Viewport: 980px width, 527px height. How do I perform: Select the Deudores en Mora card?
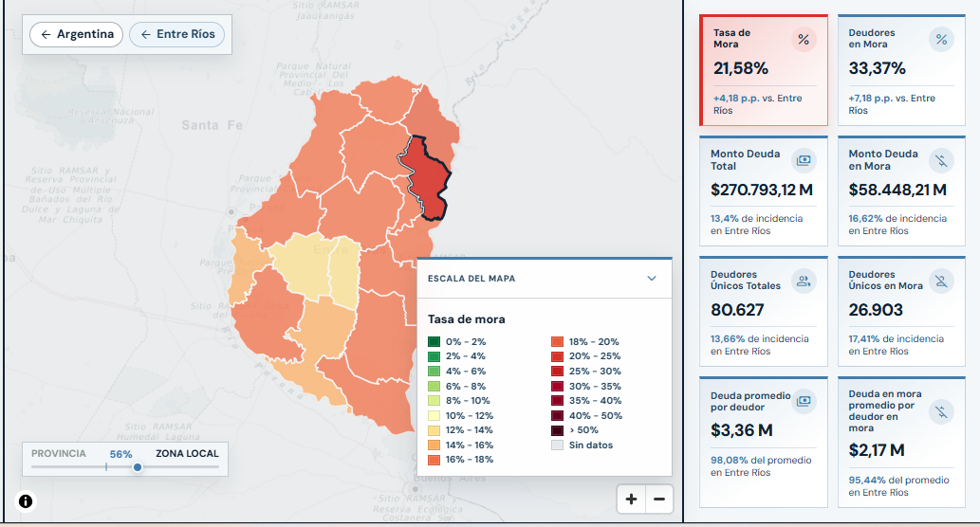point(901,70)
